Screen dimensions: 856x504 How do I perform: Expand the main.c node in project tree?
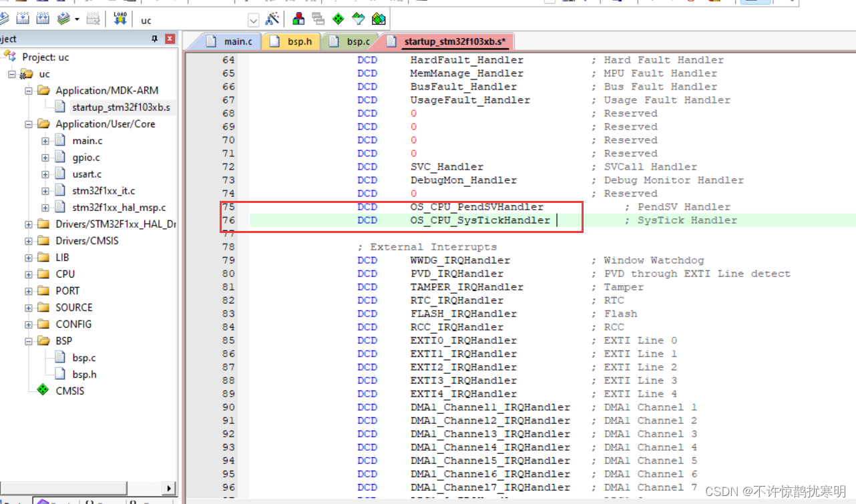pyautogui.click(x=44, y=140)
